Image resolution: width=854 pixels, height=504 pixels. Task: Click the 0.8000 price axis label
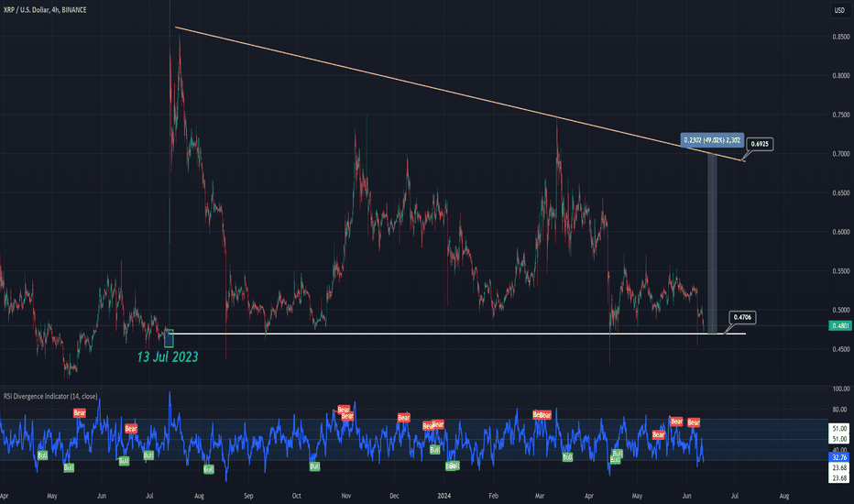point(840,76)
